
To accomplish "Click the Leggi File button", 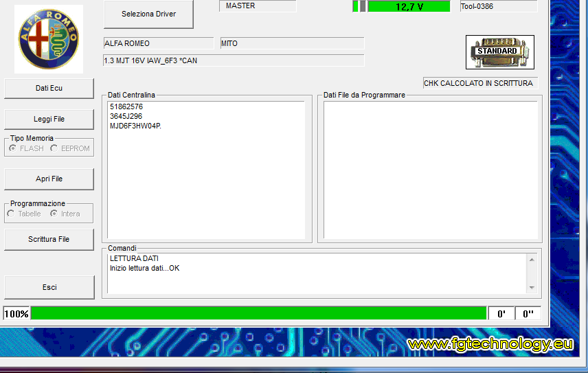I will click(x=49, y=120).
